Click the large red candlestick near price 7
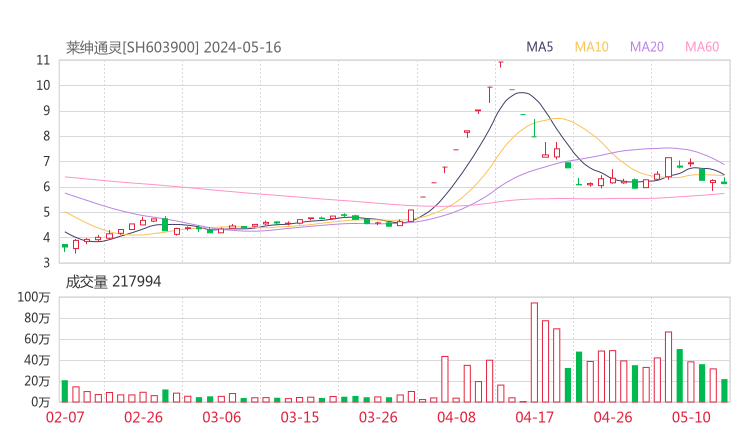The height and width of the screenshot is (440, 740). click(x=669, y=167)
